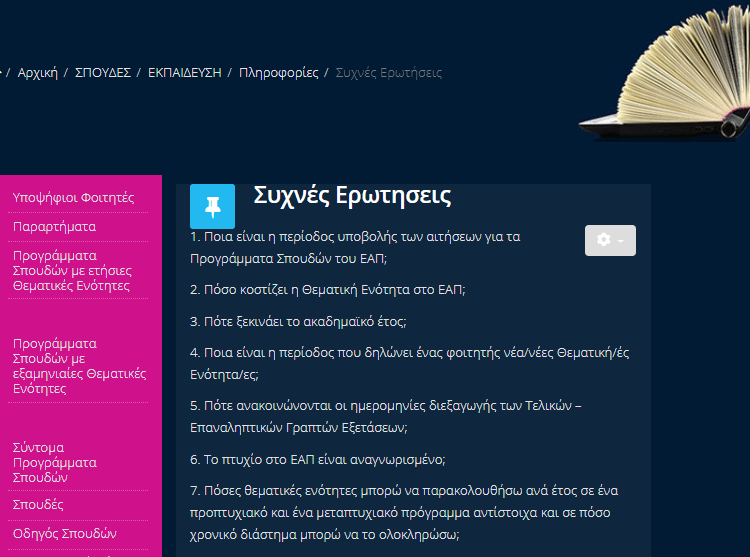The width and height of the screenshot is (750, 557).
Task: Open question 3 Πότε ξεκινάει το ακαδημαϊκό έτος
Action: click(x=298, y=321)
